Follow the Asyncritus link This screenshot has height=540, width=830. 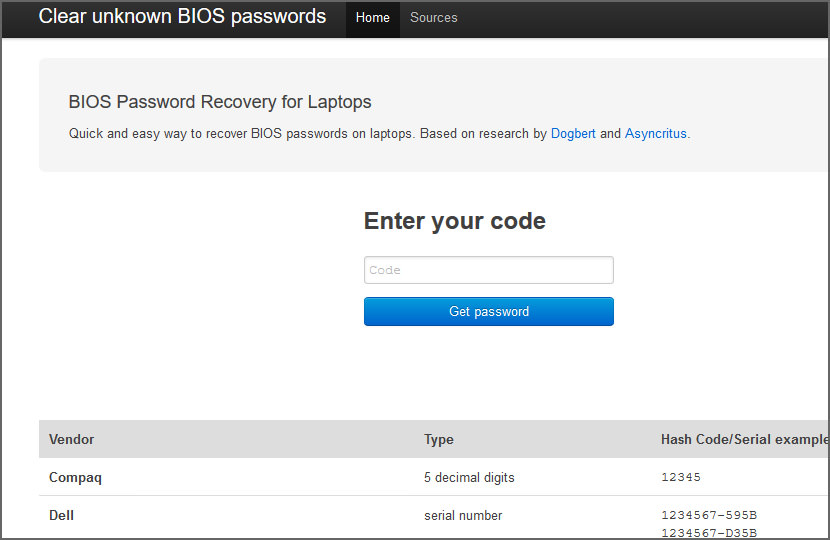[x=655, y=133]
